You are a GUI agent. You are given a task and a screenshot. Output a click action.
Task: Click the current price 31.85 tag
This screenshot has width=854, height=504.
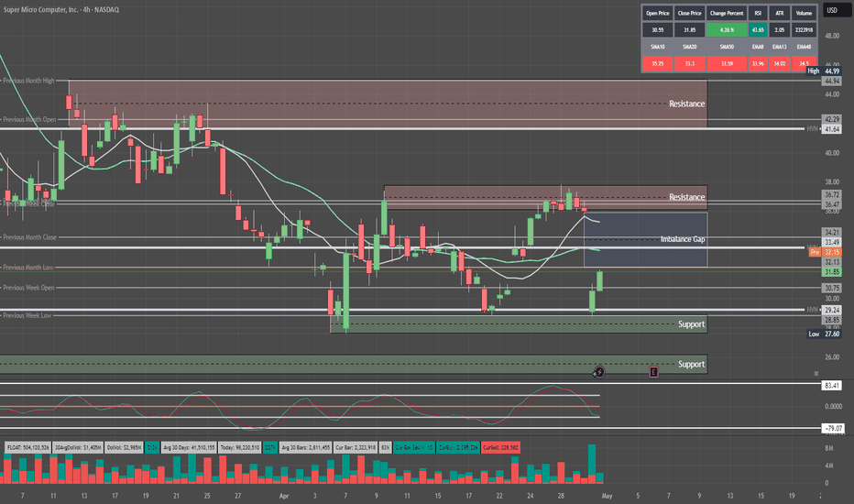[832, 272]
